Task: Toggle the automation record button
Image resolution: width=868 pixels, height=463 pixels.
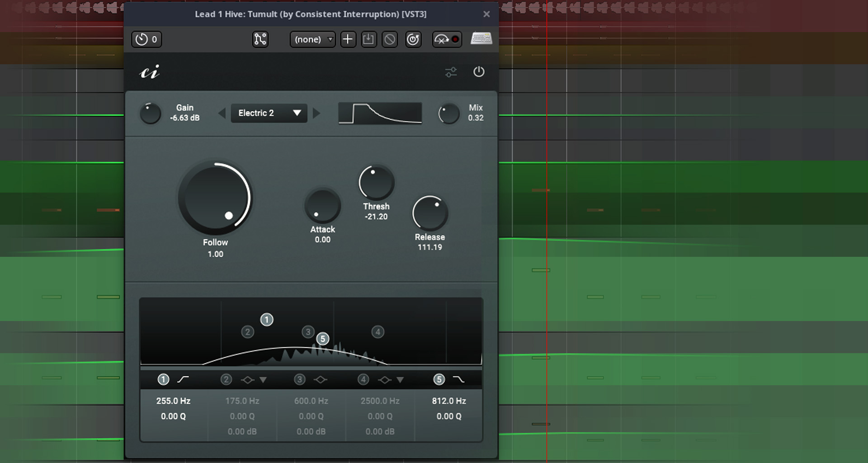Action: point(447,39)
